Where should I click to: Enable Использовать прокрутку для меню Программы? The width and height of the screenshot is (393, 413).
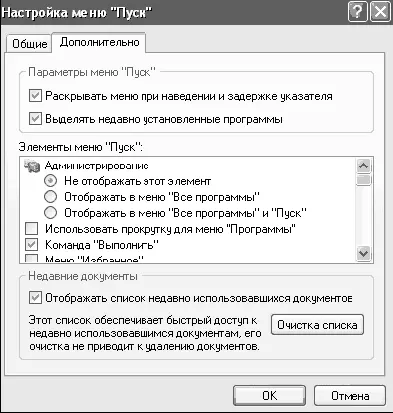pos(32,229)
